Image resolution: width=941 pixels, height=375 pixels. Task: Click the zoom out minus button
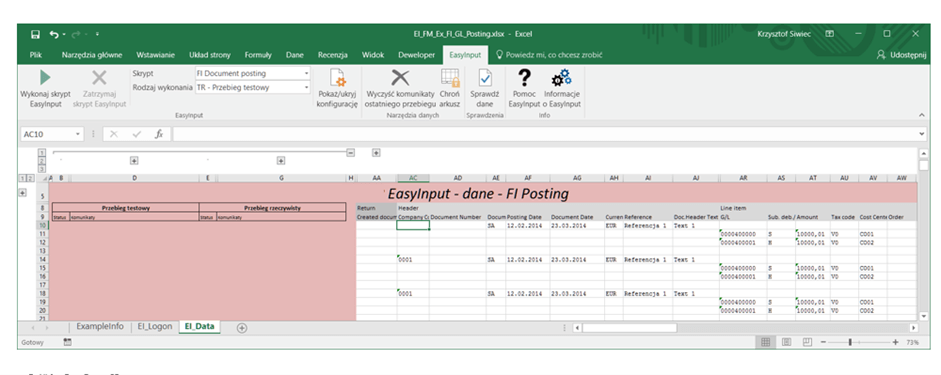point(823,341)
